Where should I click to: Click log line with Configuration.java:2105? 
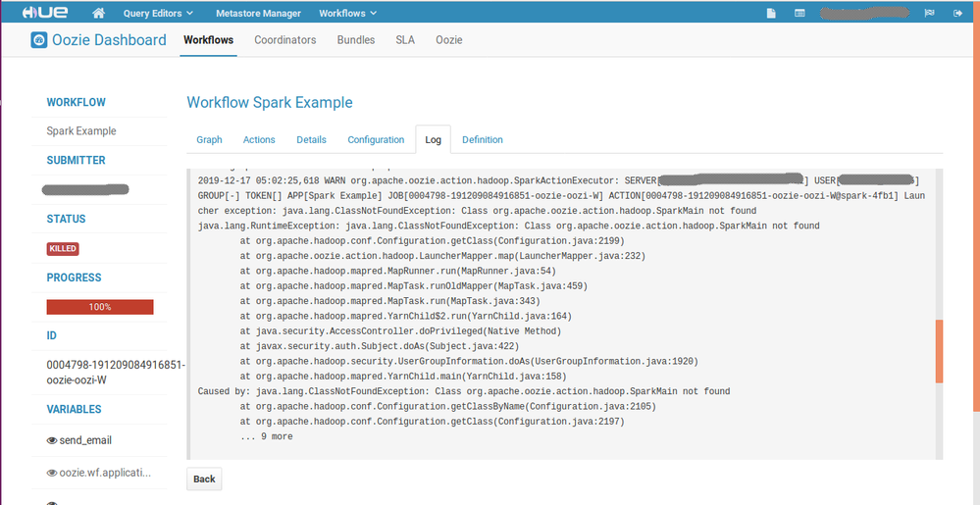tap(447, 407)
